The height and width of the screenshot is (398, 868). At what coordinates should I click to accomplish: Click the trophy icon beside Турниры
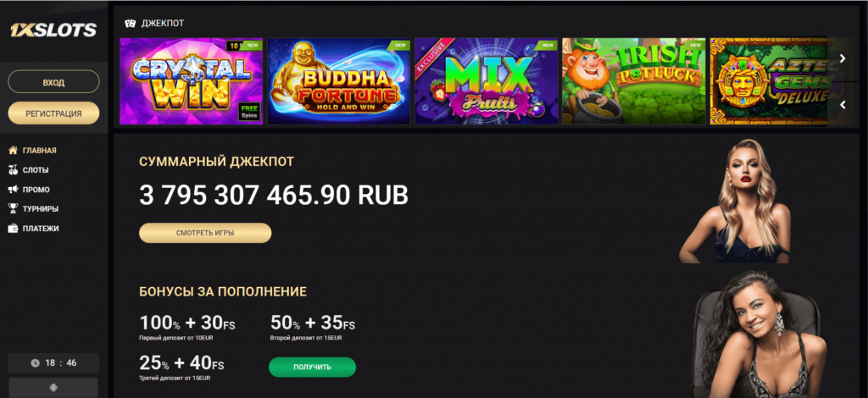pyautogui.click(x=14, y=209)
